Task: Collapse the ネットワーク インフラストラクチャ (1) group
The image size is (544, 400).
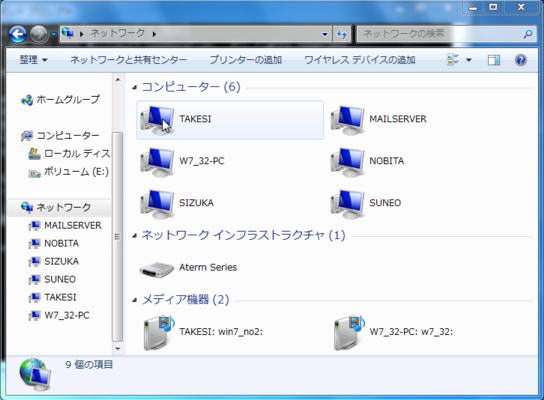Action: point(135,236)
